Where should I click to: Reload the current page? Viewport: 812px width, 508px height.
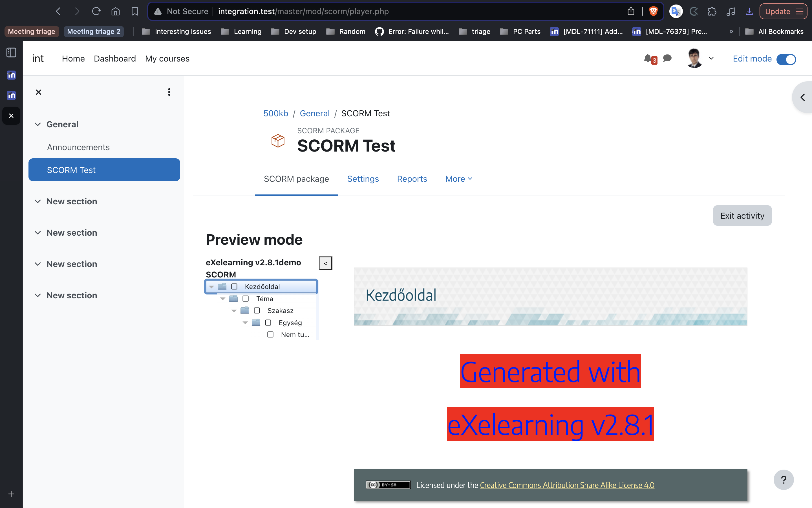pos(96,11)
